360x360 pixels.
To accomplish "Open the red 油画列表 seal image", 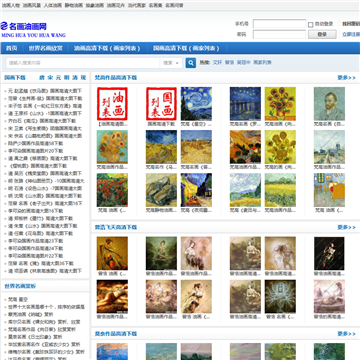I will click(x=112, y=104).
